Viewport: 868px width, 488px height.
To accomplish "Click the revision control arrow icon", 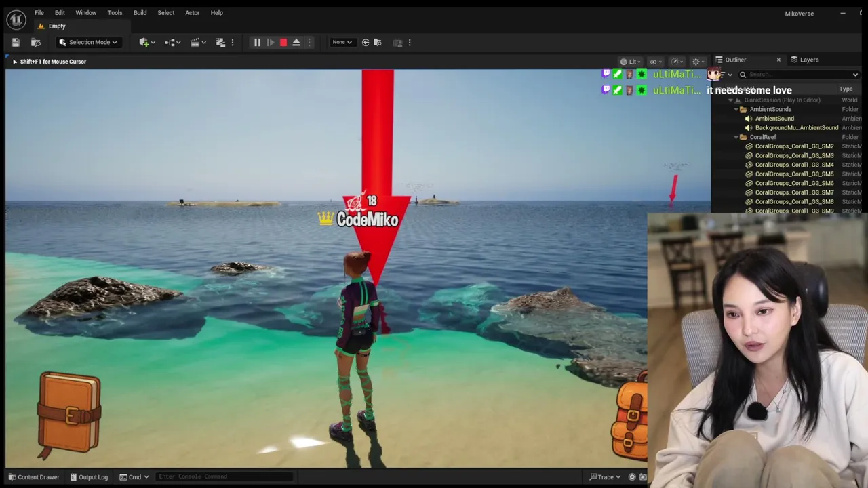I will pos(366,43).
